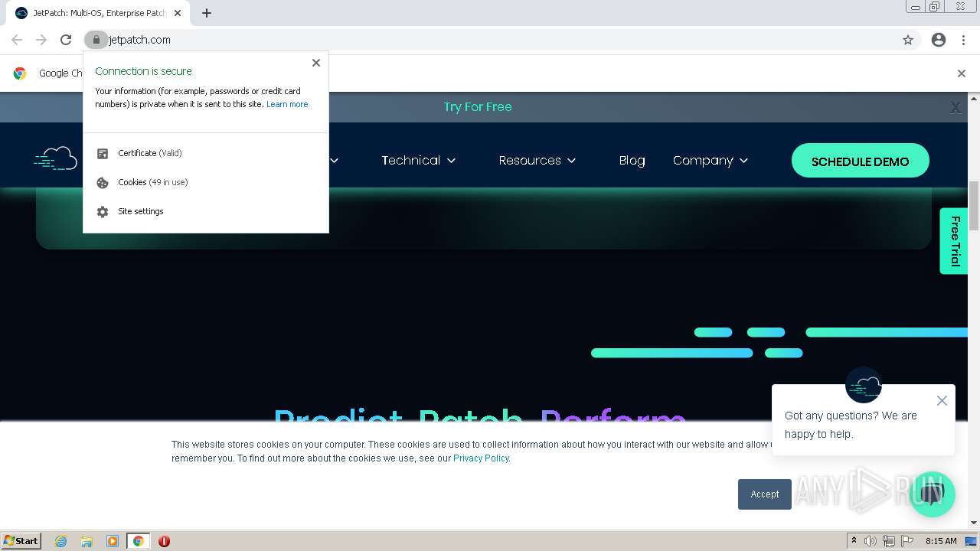The height and width of the screenshot is (551, 980).
Task: Launch Internet Explorer from taskbar
Action: [x=61, y=541]
